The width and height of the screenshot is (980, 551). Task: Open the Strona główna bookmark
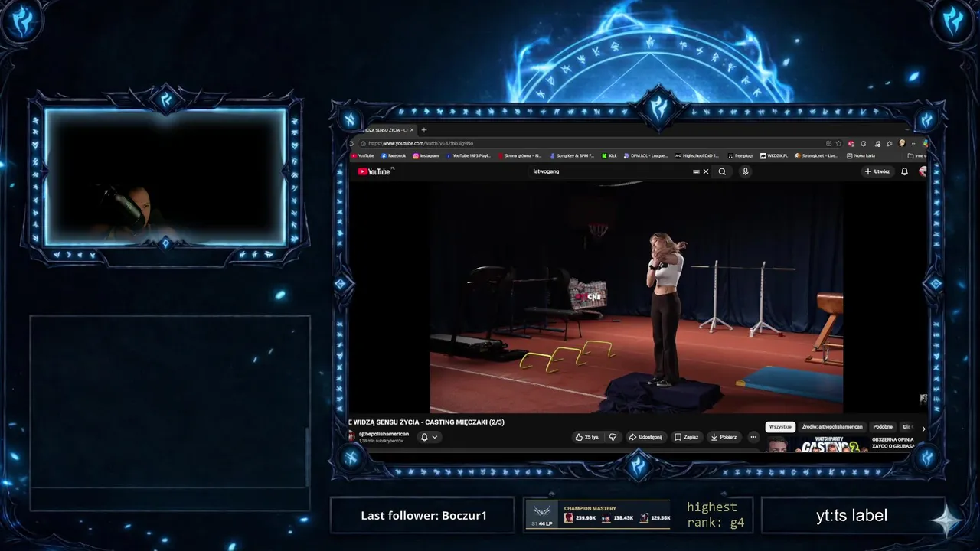coord(519,155)
